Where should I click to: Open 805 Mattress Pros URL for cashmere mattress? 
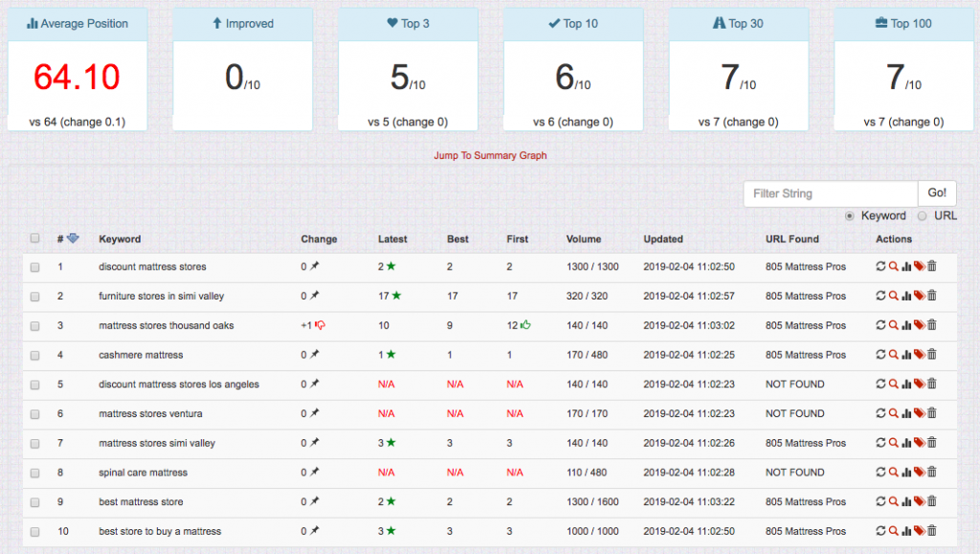pyautogui.click(x=806, y=355)
